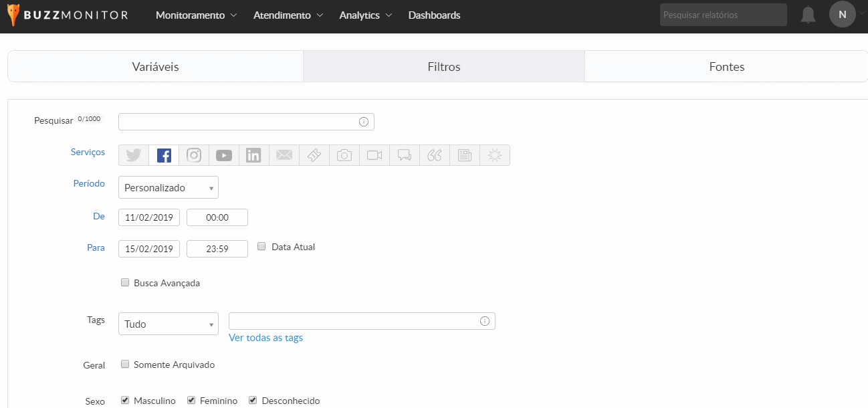Click the Pesquisar relatórios search field
Image resolution: width=868 pixels, height=408 pixels.
coord(723,15)
